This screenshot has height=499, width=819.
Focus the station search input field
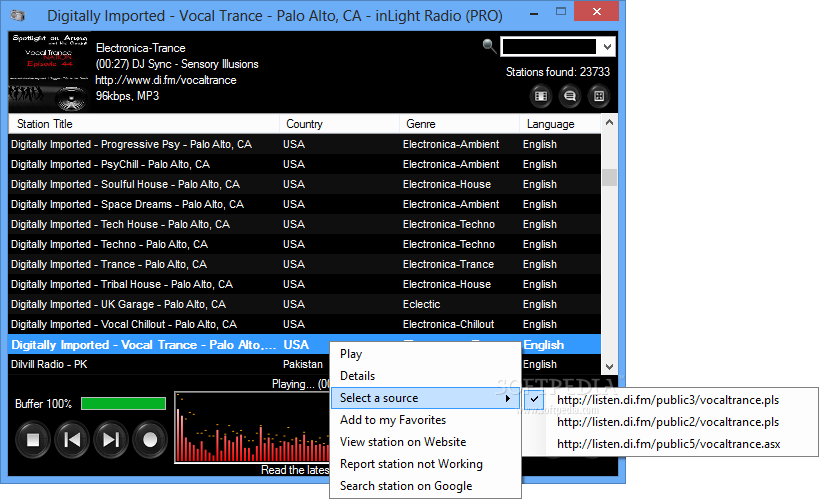coord(548,47)
